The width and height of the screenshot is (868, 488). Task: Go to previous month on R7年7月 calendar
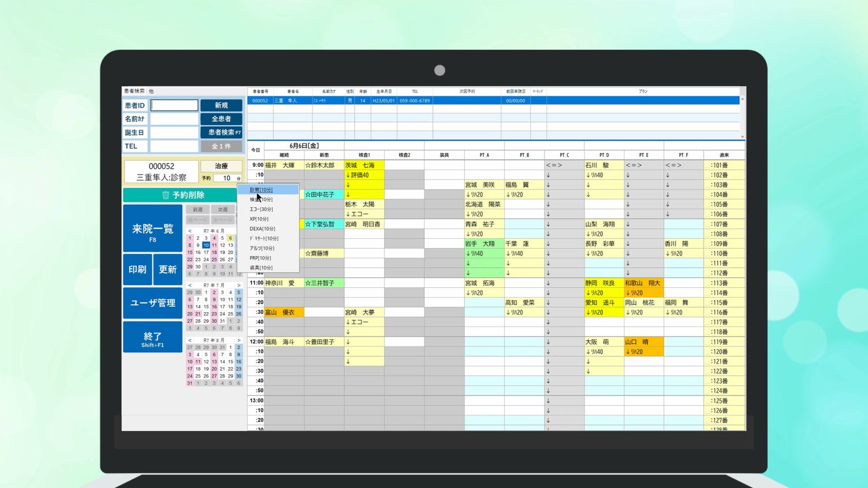190,285
